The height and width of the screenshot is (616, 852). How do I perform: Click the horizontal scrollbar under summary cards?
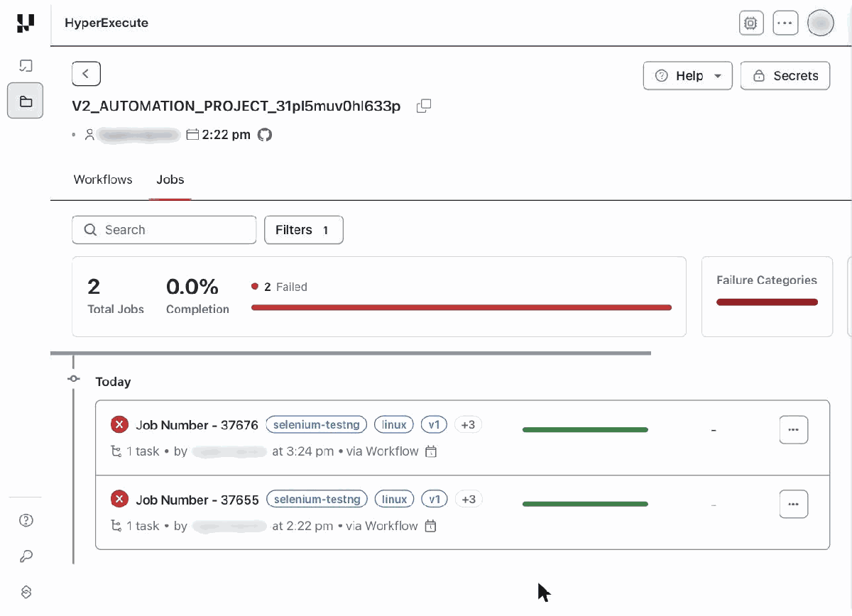point(351,353)
